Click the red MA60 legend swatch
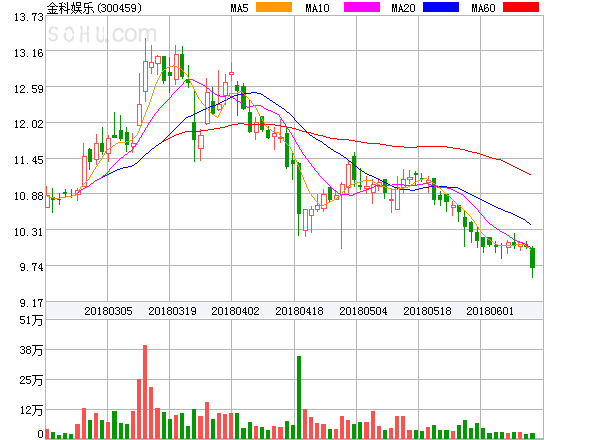Screen dimensions: 600x440 pos(521,7)
